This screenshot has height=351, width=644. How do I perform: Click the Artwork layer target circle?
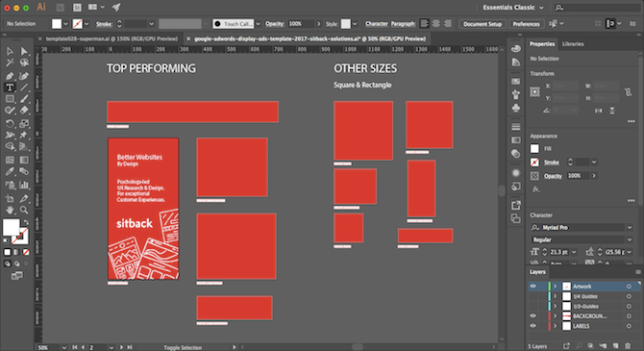pyautogui.click(x=629, y=286)
